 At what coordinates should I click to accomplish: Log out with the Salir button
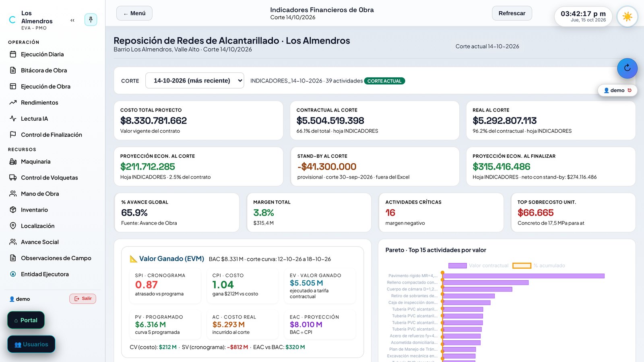(83, 298)
